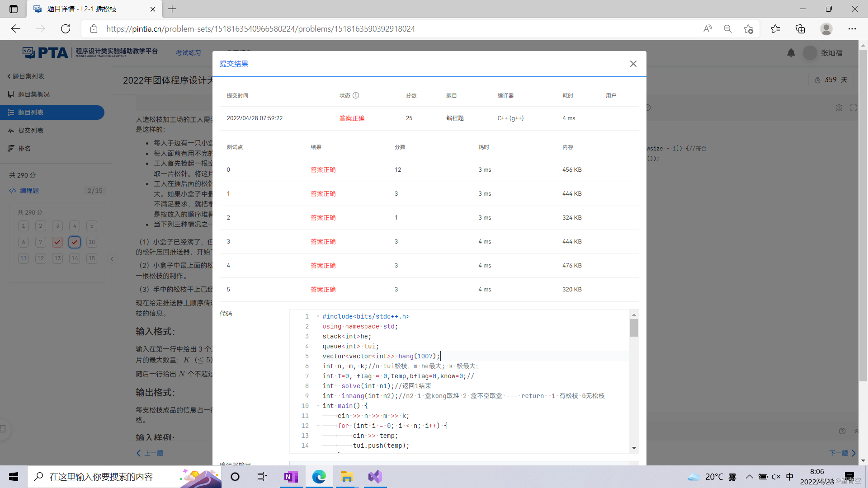
Task: Refresh the page with reload icon
Action: [x=66, y=29]
